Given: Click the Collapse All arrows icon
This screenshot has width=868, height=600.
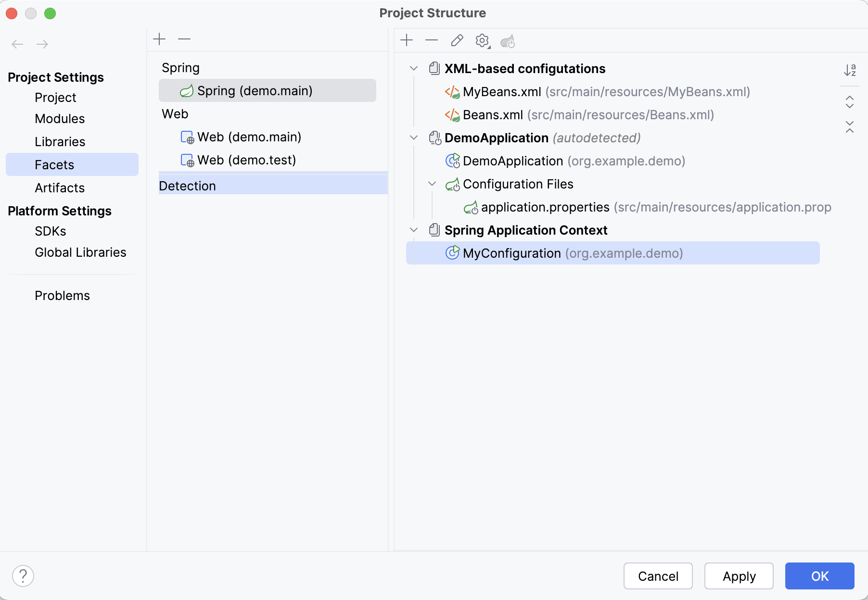Looking at the screenshot, I should coord(850,127).
